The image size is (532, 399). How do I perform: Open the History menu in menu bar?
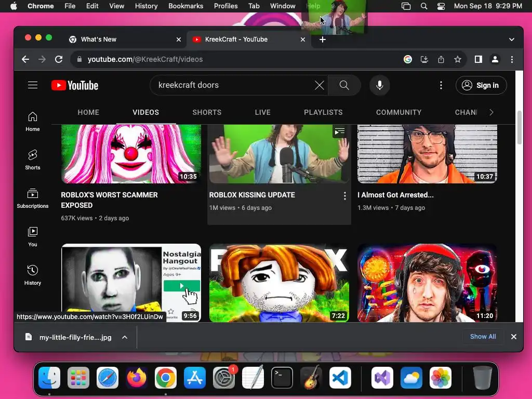pyautogui.click(x=146, y=6)
